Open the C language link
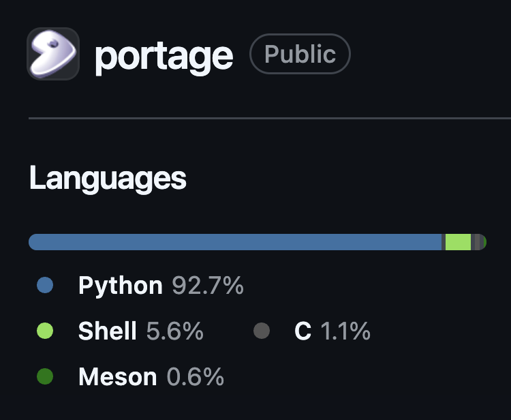The width and height of the screenshot is (511, 420). tap(303, 331)
